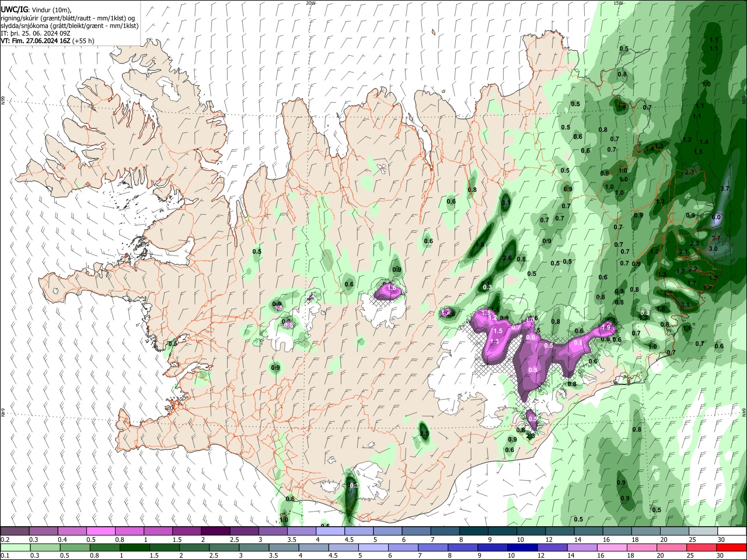The image size is (747, 560).
Task: Click the '64N' latitude label on the right edge
Action: (x=744, y=412)
